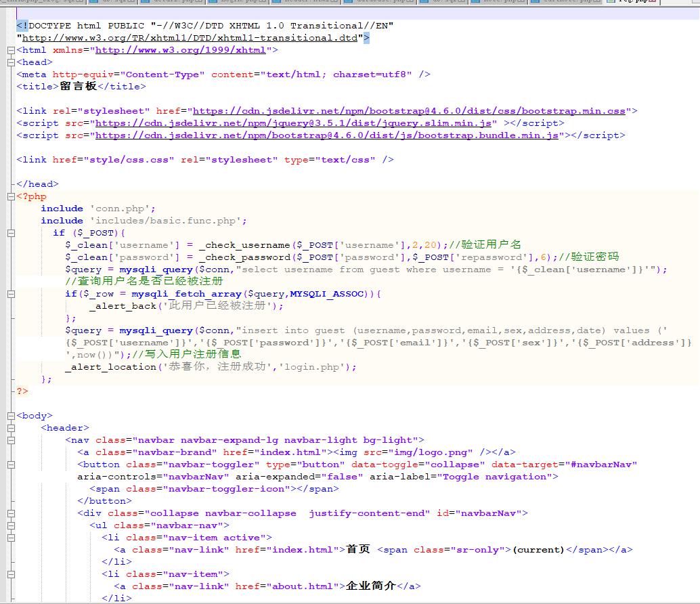Click the title text 留言板
This screenshot has width=700, height=604.
click(78, 86)
